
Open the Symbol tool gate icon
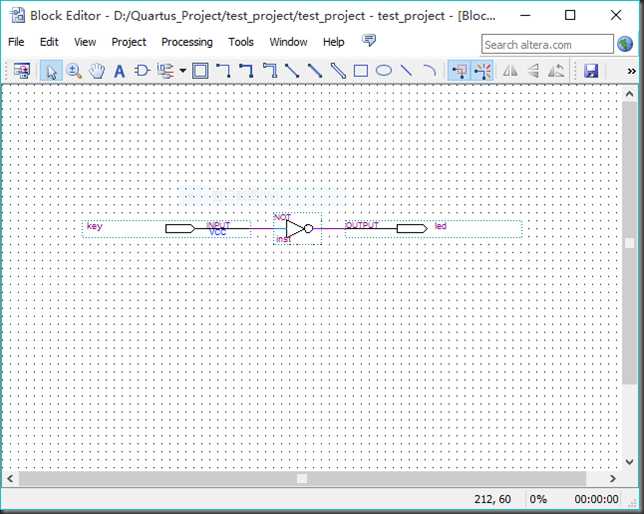142,71
